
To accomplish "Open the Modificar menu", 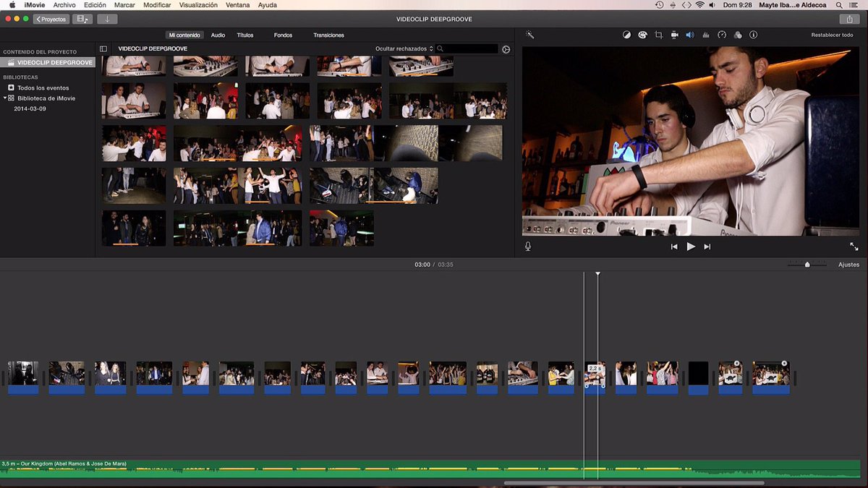I will pos(157,5).
